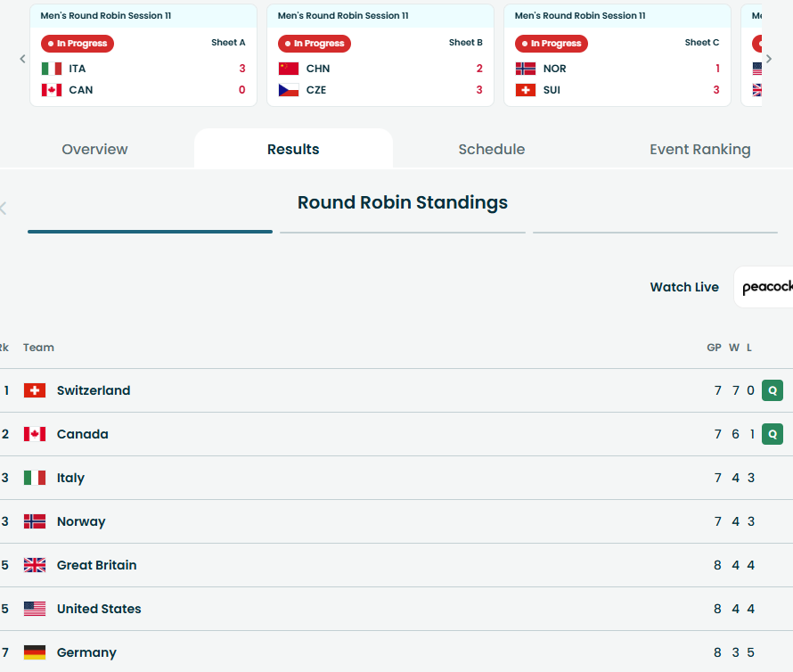Screen dimensions: 793x672
Task: Click the Switzerland flag in Sheet C card
Action: tap(526, 90)
